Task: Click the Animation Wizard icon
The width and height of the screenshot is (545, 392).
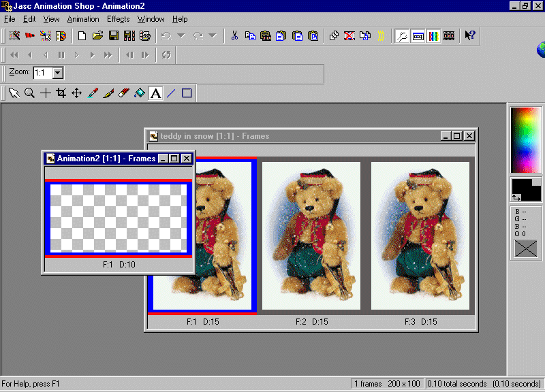Action: (14, 35)
